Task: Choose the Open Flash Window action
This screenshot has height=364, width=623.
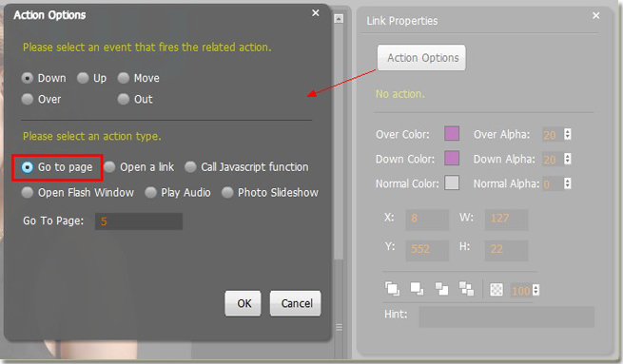Action: coord(27,193)
